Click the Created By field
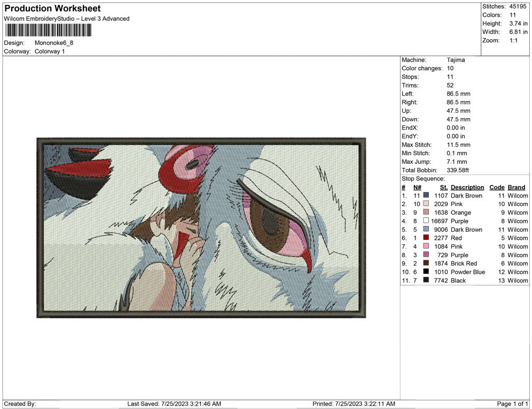This screenshot has width=532, height=409. tap(19, 404)
